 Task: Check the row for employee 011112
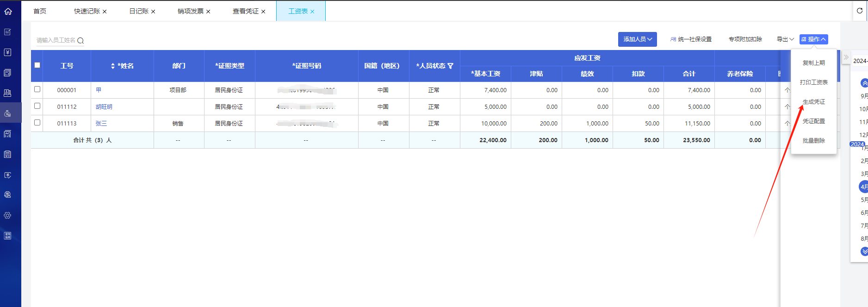[x=37, y=106]
